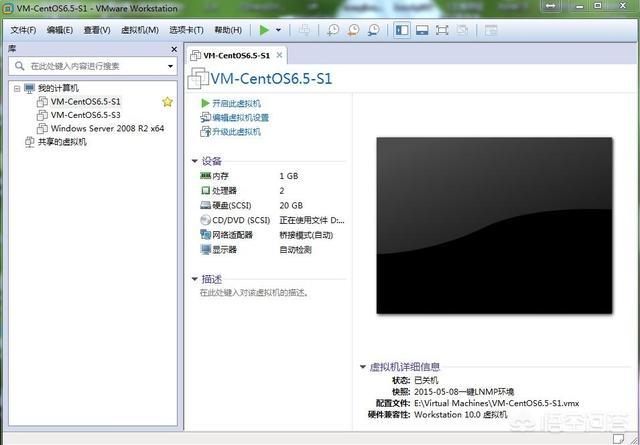Screen dimensions: 640x445
Task: Click the 处理器 processor device icon
Action: pos(205,191)
